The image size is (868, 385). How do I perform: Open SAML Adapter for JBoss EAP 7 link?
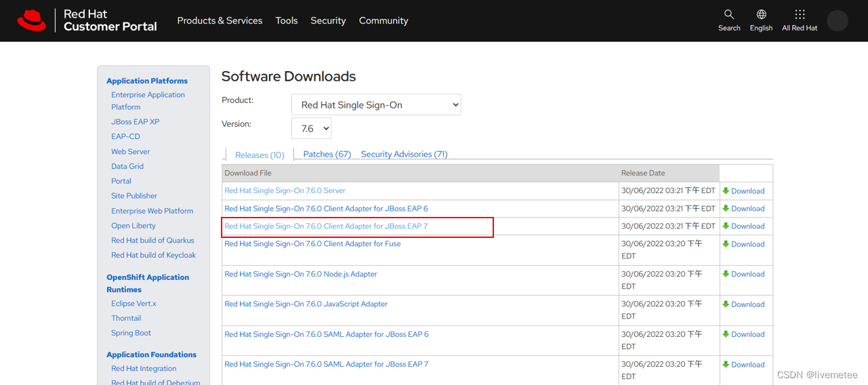pyautogui.click(x=327, y=364)
